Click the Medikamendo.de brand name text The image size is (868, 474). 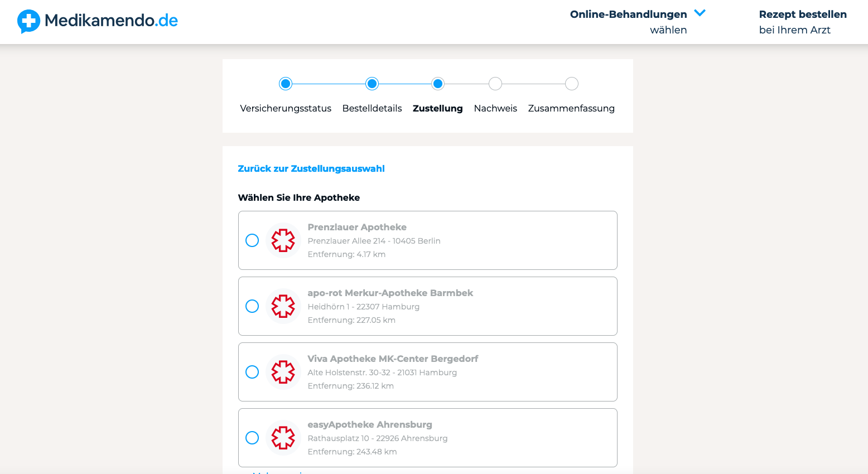(x=111, y=21)
